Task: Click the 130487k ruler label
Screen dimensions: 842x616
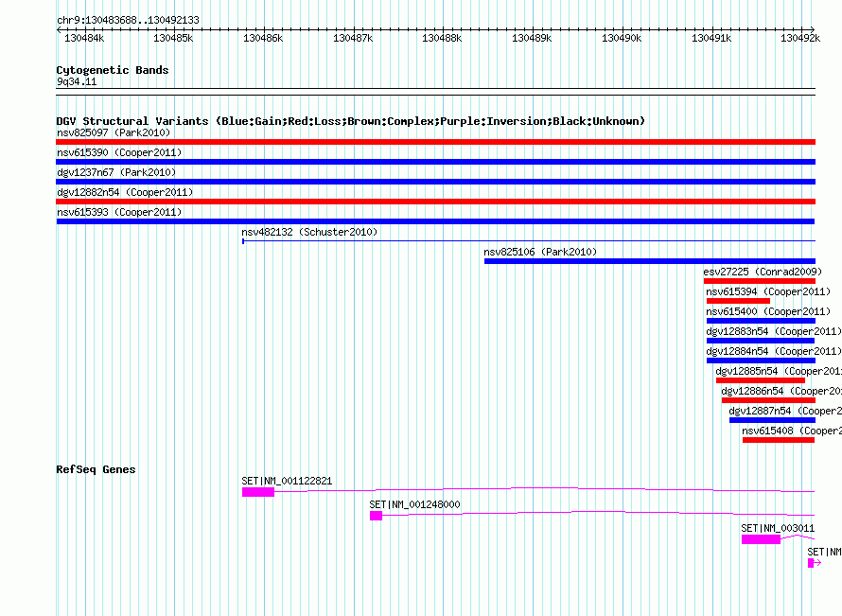Action: 353,38
